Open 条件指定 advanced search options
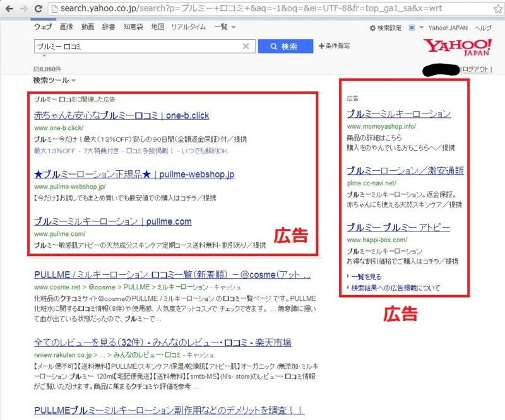Image resolution: width=505 pixels, height=420 pixels. coord(334,45)
